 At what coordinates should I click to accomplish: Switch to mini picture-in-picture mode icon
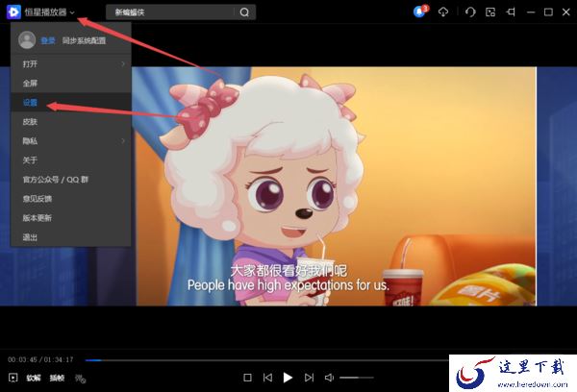tap(490, 12)
